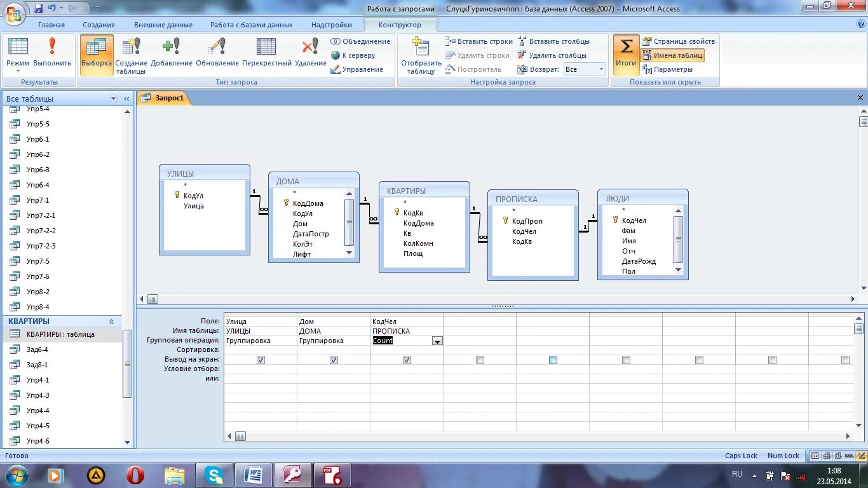Uncheck Вывод на экран for КодЧел column
Screen dimensions: 868x488
pos(407,360)
